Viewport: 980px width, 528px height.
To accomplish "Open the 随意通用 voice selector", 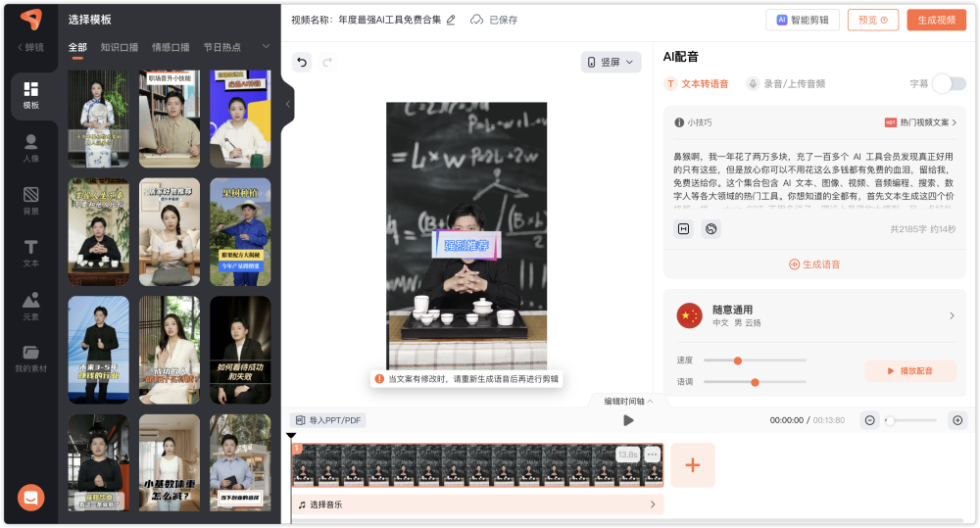I will click(x=815, y=315).
